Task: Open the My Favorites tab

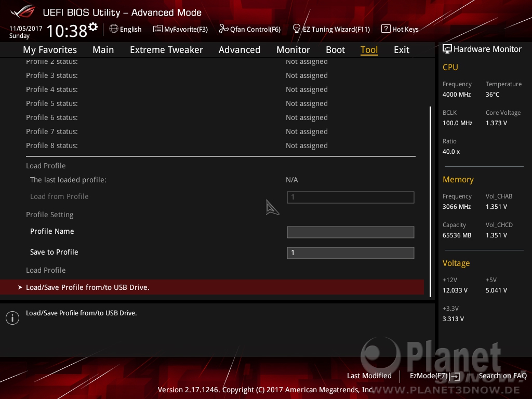Action: click(50, 50)
